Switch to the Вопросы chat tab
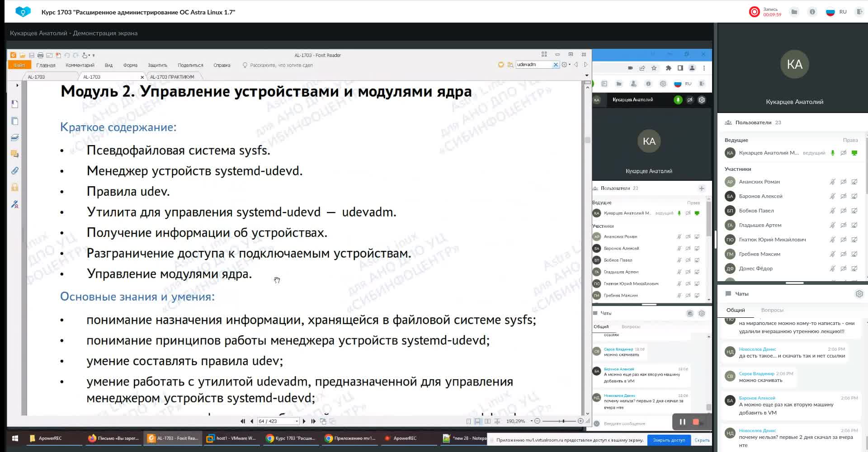The image size is (868, 452). [772, 310]
